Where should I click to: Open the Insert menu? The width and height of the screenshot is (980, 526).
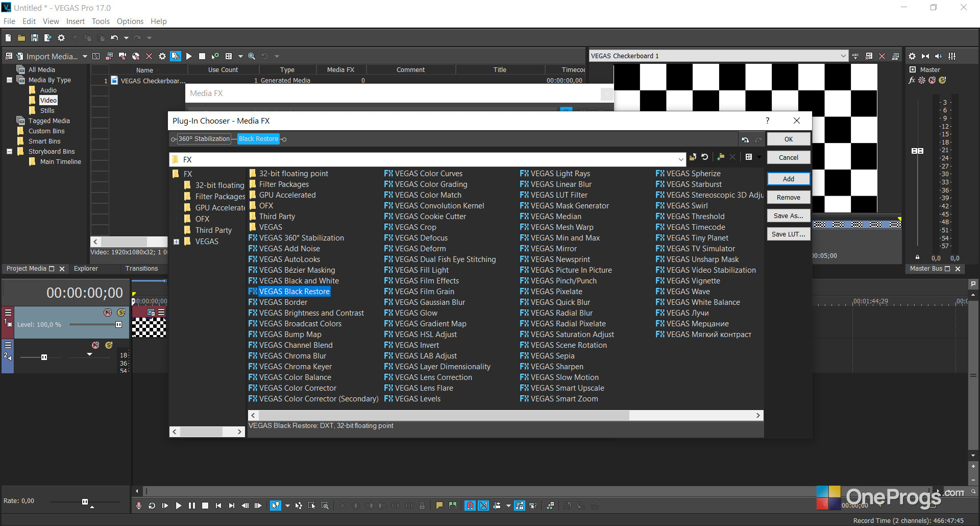pyautogui.click(x=76, y=21)
